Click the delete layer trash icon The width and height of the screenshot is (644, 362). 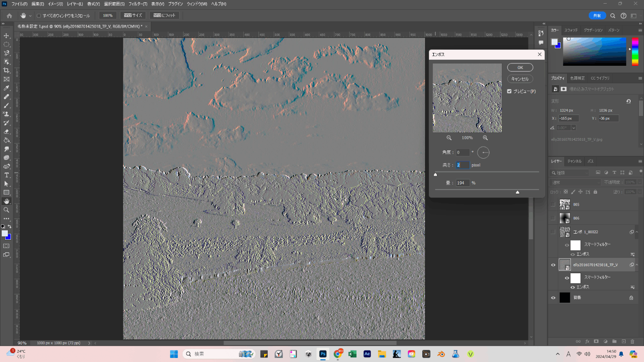pyautogui.click(x=632, y=341)
